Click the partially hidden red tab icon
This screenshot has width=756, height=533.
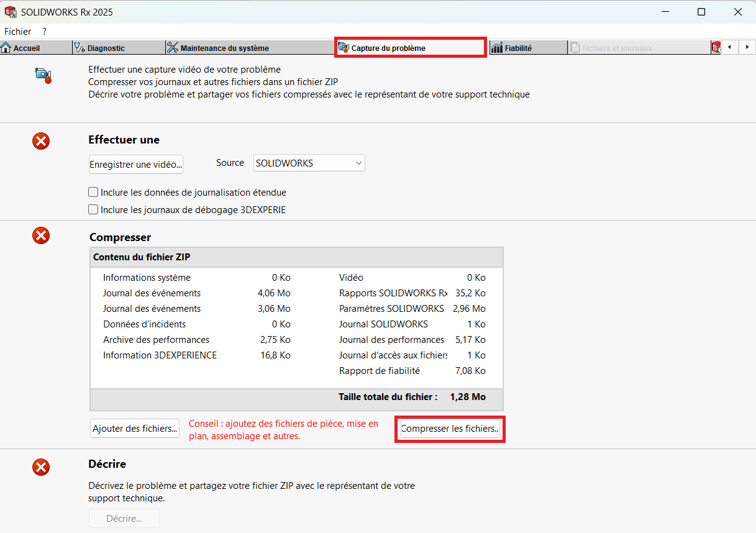tap(716, 48)
